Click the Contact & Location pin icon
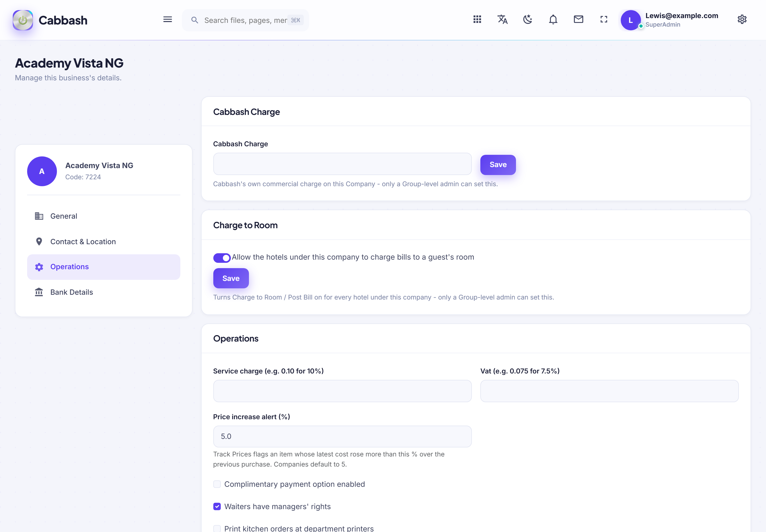The image size is (766, 532). (x=39, y=241)
